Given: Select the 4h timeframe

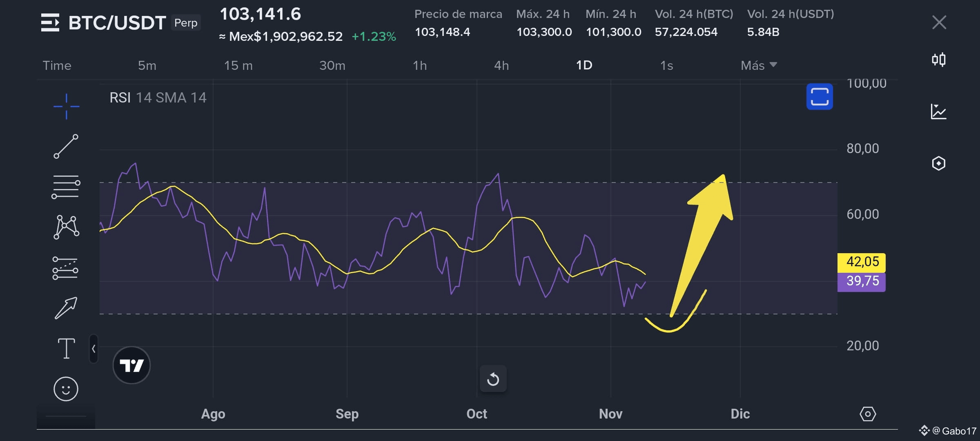Looking at the screenshot, I should (x=501, y=65).
